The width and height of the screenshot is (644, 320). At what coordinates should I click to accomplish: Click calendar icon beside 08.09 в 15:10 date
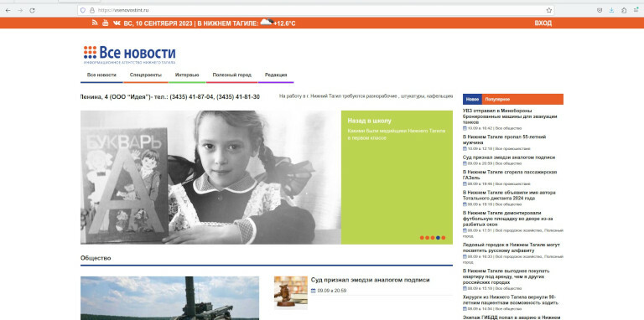coord(465,288)
